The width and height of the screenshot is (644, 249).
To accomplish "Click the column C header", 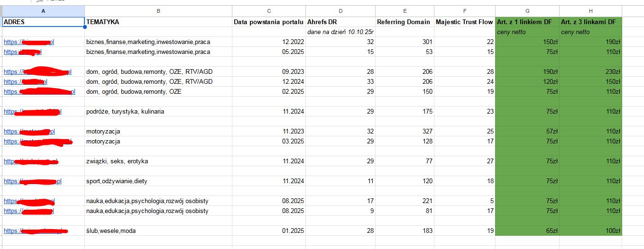I will click(x=268, y=11).
